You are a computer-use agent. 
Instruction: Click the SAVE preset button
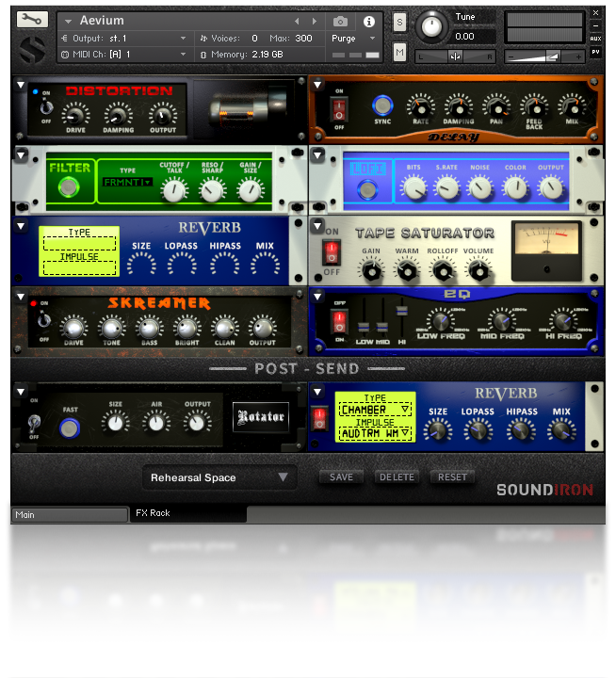click(341, 477)
